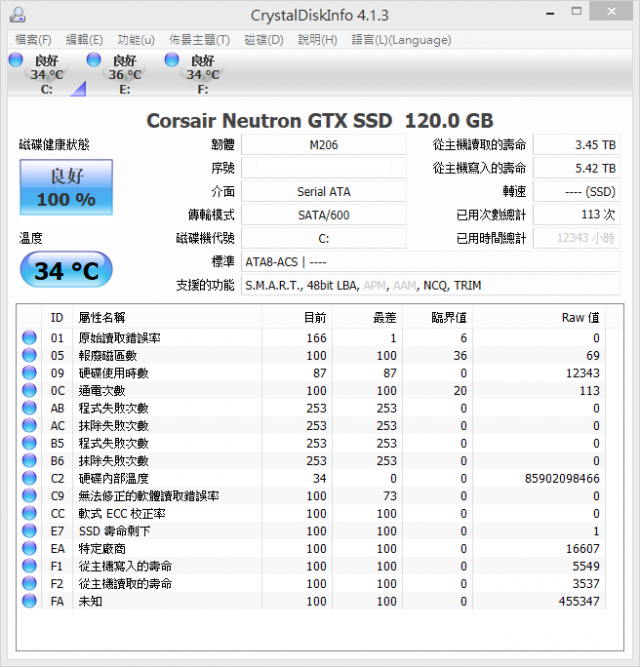Click the empty serial number field
Image resolution: width=640 pixels, height=668 pixels.
[x=324, y=168]
